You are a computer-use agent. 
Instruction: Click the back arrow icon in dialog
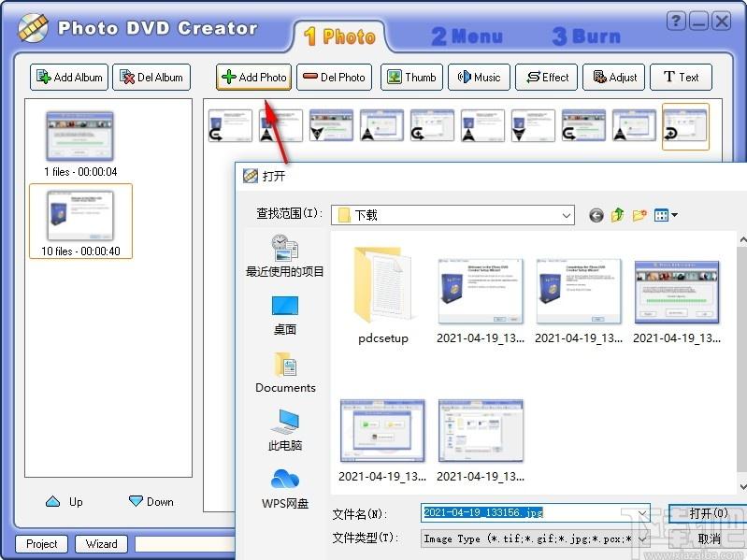(x=596, y=215)
